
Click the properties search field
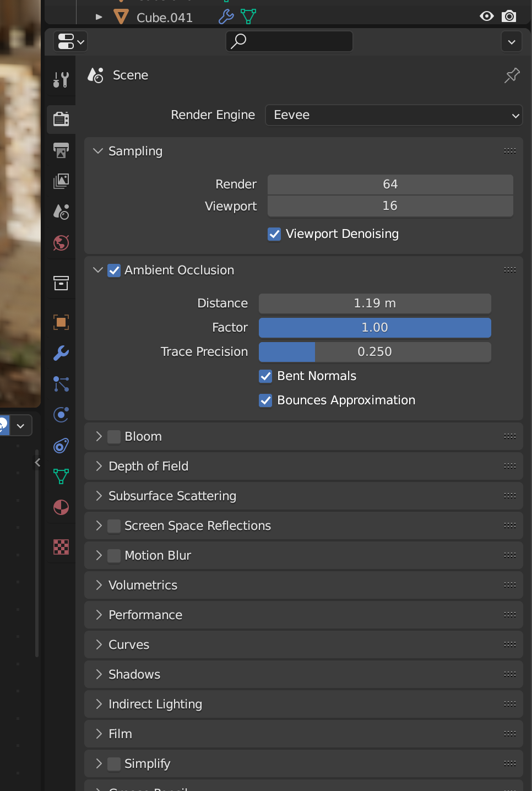290,41
